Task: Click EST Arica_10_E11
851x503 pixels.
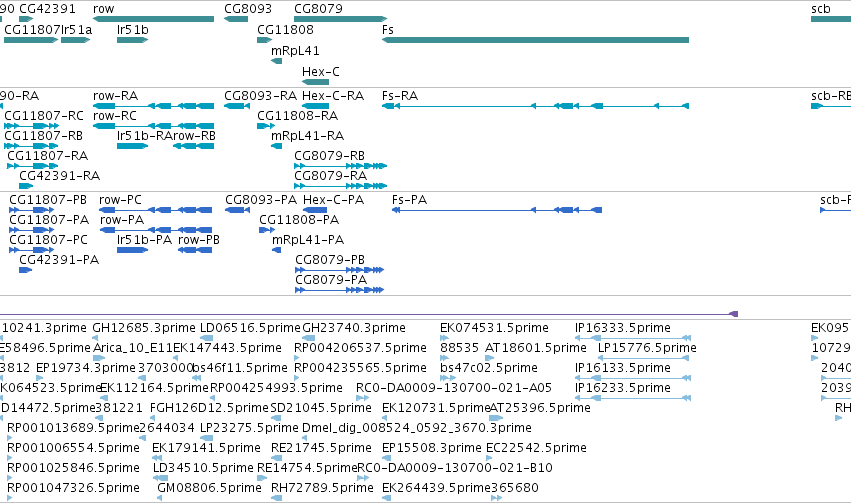Action: click(x=133, y=348)
